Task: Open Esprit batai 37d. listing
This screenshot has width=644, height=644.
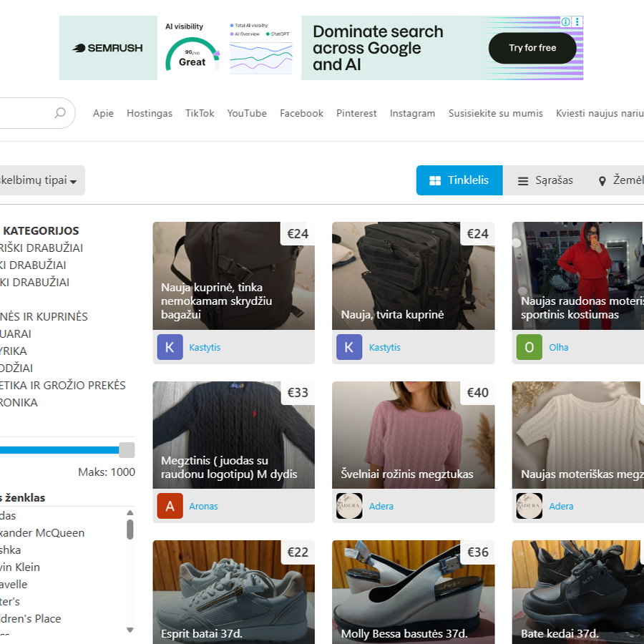Action: tap(234, 592)
